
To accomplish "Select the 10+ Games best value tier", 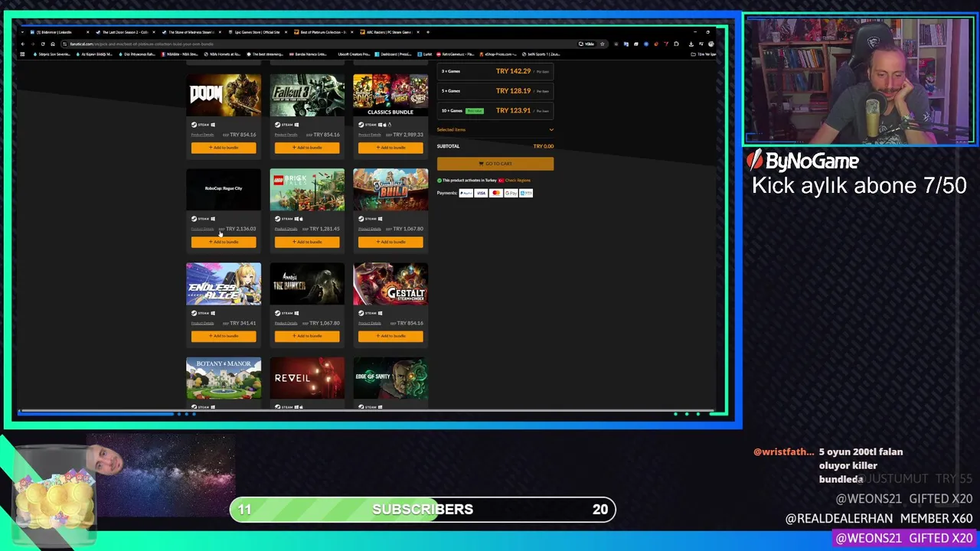I will click(x=495, y=110).
